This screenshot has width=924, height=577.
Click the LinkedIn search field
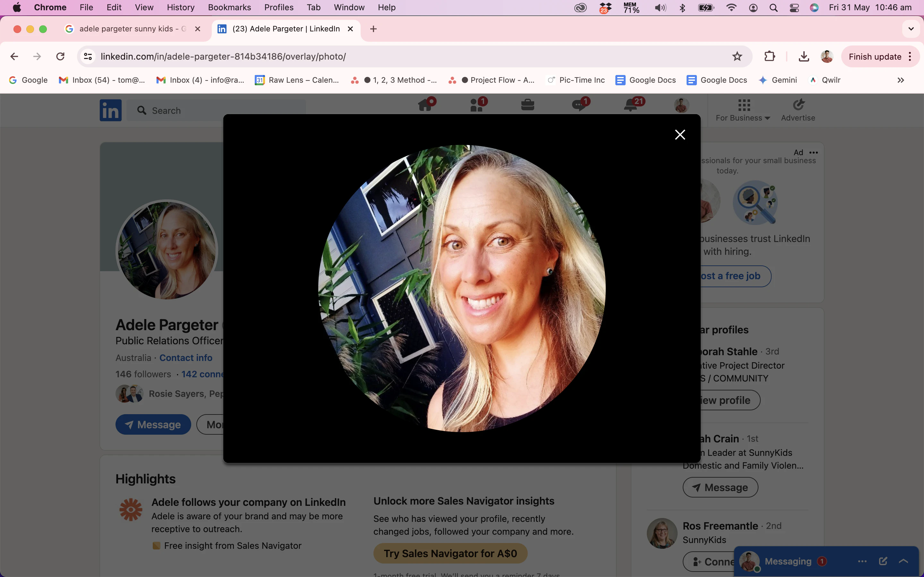(183, 111)
